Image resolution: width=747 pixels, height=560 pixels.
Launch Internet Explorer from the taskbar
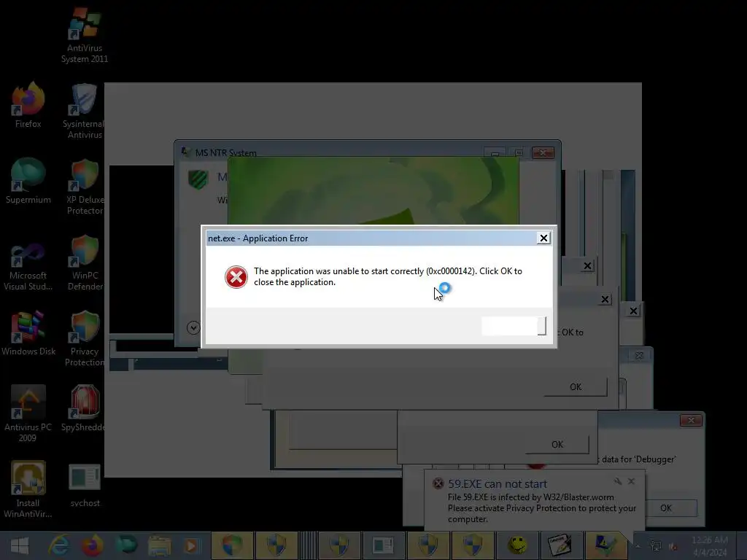58,545
